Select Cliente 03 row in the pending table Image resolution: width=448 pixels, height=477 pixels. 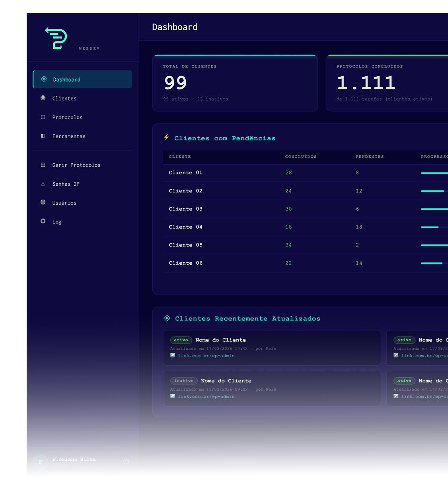click(x=185, y=209)
